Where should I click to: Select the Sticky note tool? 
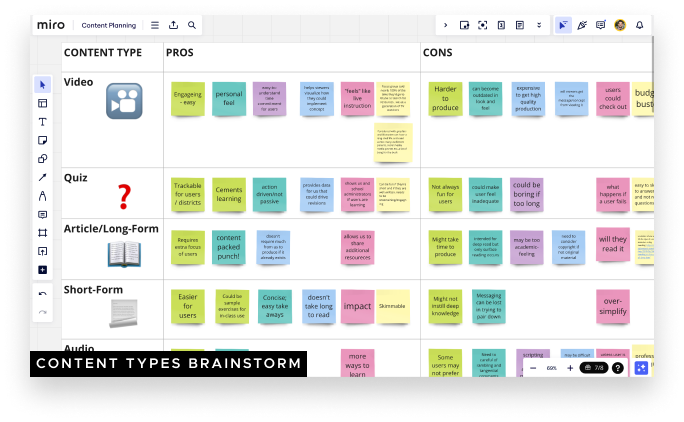(42, 140)
